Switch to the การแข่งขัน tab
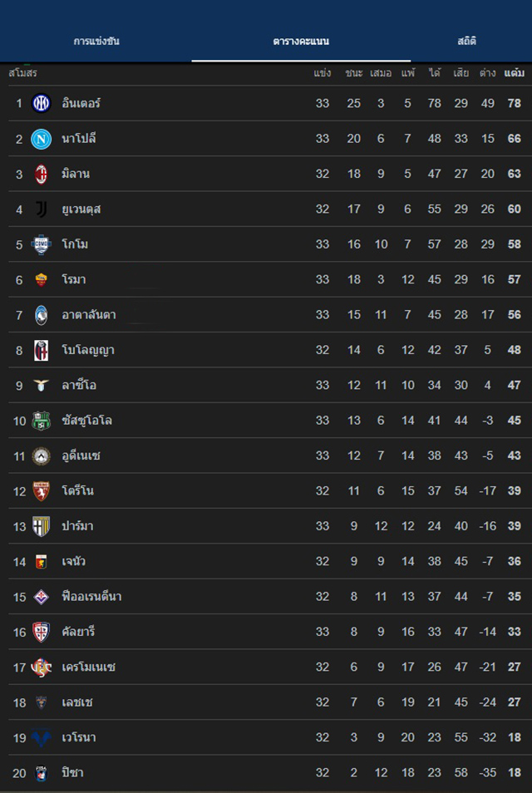This screenshot has height=793, width=532. tap(96, 41)
